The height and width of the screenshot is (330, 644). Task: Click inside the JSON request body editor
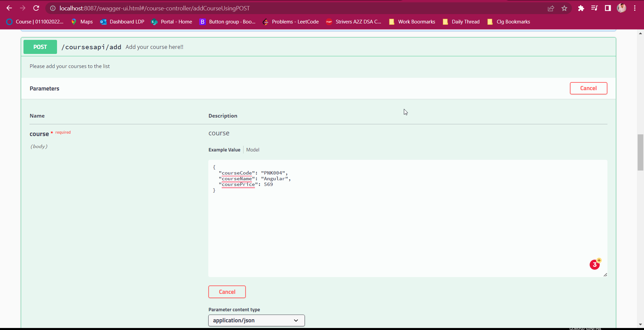(x=369, y=218)
